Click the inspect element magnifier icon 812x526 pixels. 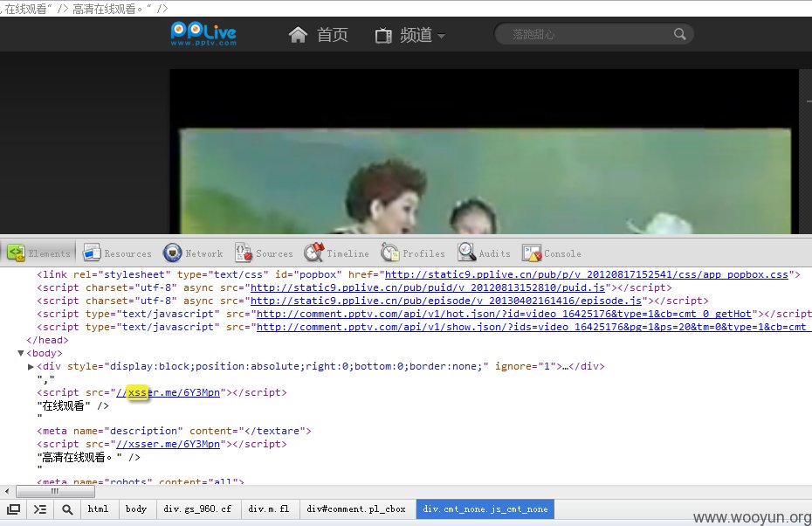(x=67, y=509)
